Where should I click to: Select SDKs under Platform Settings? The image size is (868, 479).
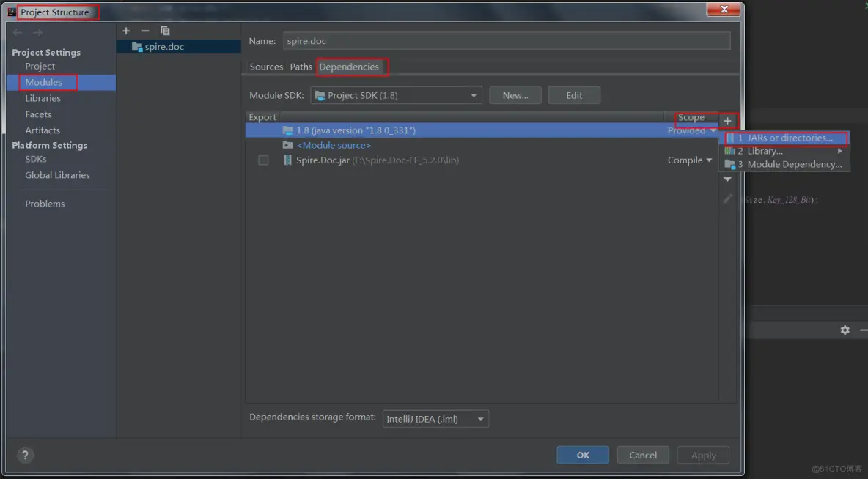[35, 159]
